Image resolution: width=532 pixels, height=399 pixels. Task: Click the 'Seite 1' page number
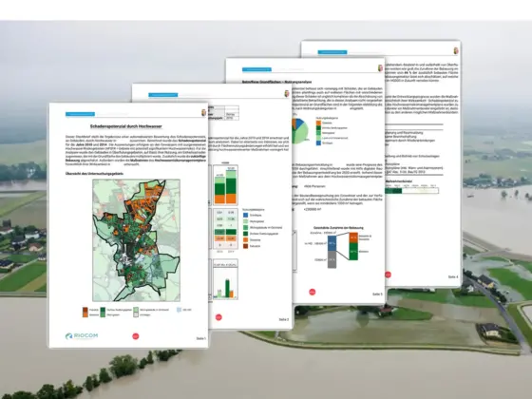(200, 338)
